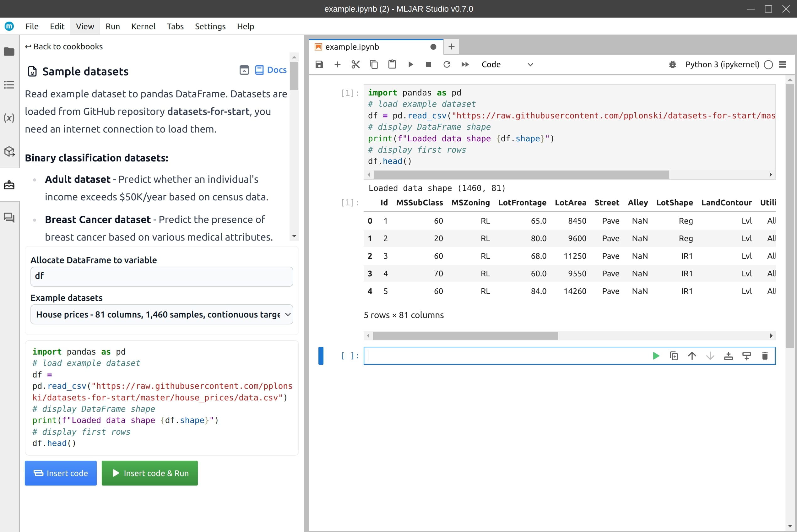797x532 pixels.
Task: Open the View menu
Action: 85,26
